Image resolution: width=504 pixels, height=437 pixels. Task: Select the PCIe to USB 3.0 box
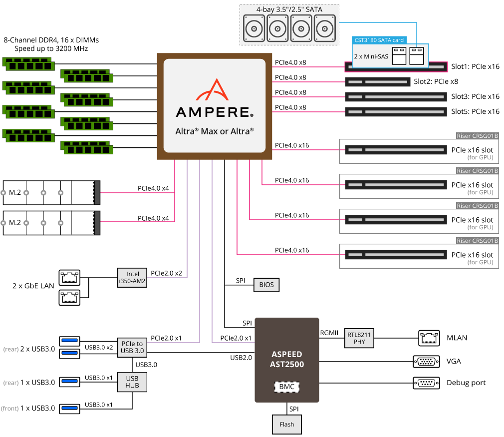[x=132, y=348]
